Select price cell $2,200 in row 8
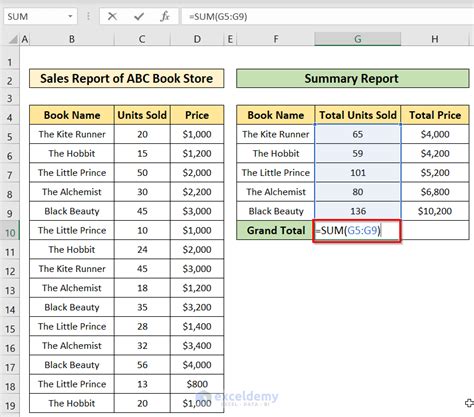Screen dimensions: 474x417 [x=197, y=192]
